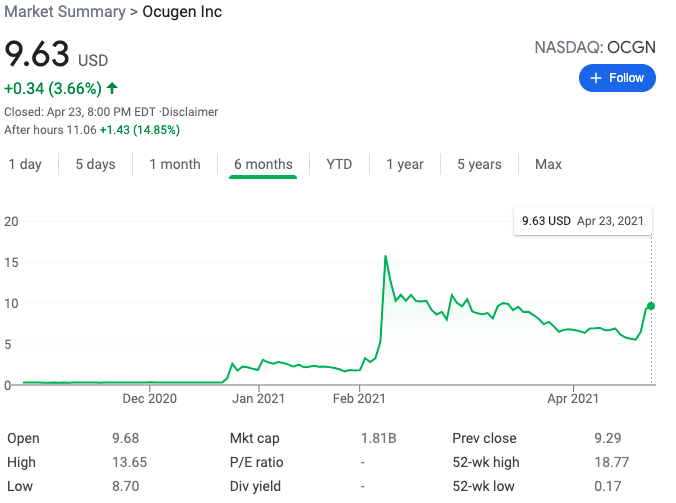Click the Jan 2021 axis label
676x503 pixels.
point(258,399)
